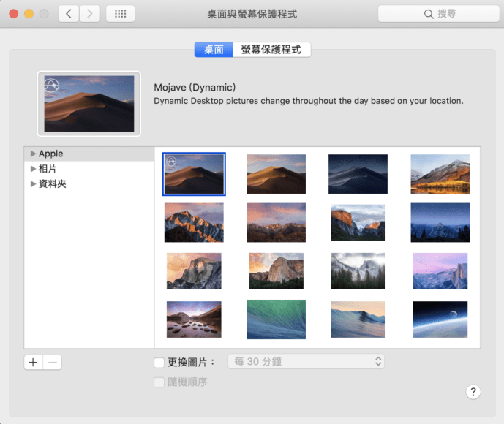Expand the 資料夾 disclosure triangle

33,183
